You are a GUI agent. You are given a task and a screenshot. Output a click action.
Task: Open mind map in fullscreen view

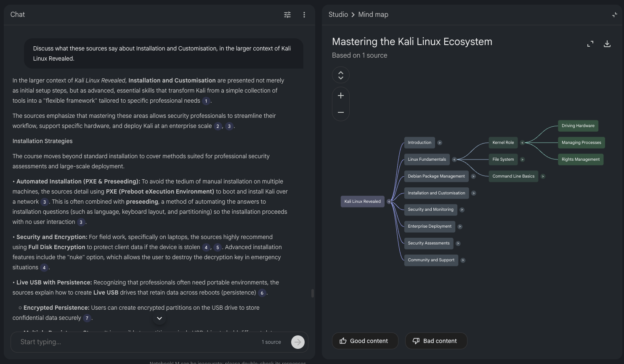[x=590, y=44]
